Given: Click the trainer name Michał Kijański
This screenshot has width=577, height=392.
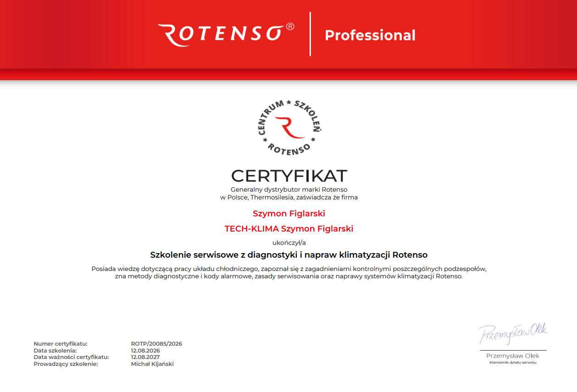Looking at the screenshot, I should coord(152,364).
